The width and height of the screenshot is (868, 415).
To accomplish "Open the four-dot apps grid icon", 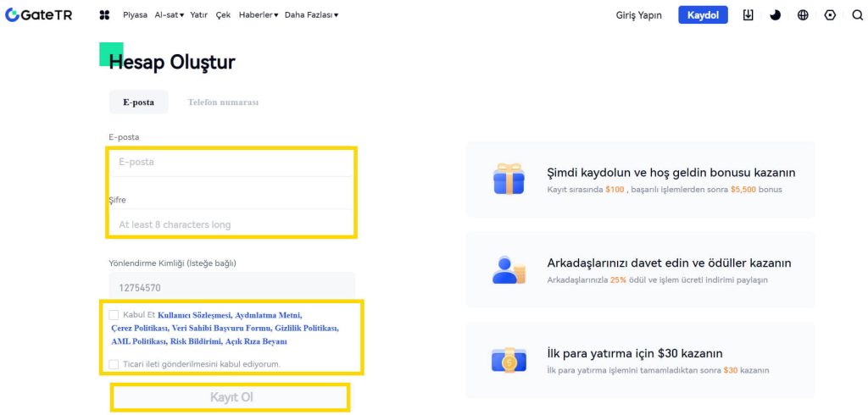I will click(104, 15).
